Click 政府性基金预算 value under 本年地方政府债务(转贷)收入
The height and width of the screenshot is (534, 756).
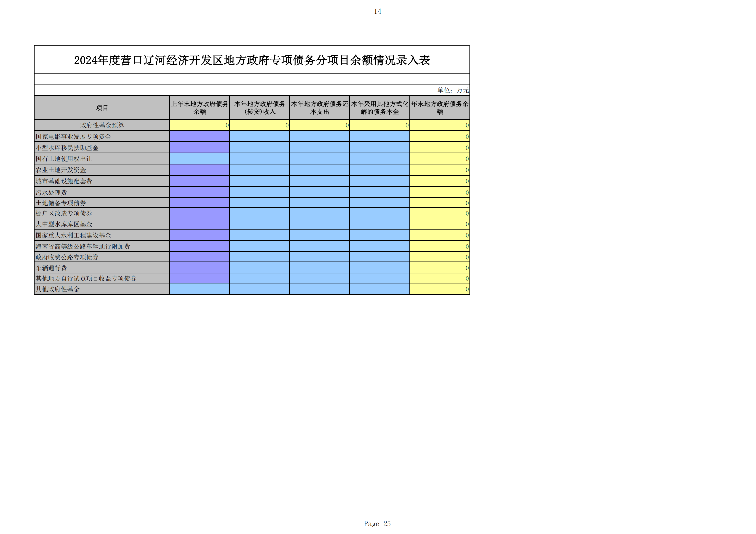pos(259,125)
